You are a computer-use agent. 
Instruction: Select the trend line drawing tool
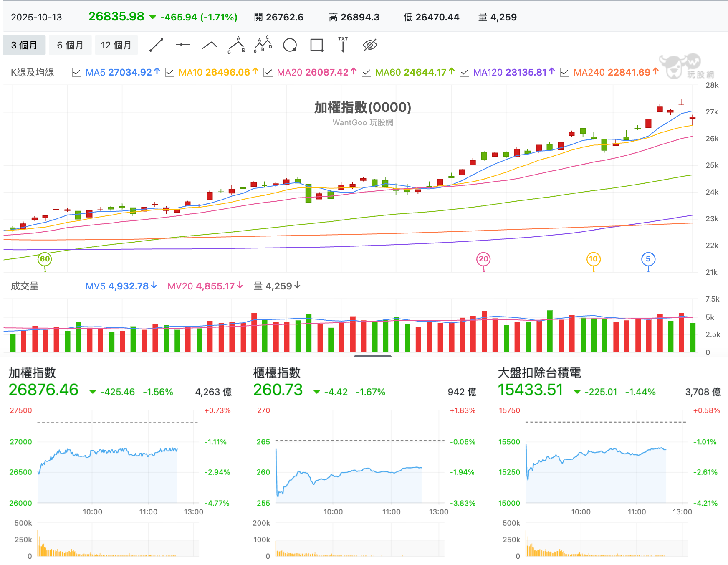(x=156, y=45)
